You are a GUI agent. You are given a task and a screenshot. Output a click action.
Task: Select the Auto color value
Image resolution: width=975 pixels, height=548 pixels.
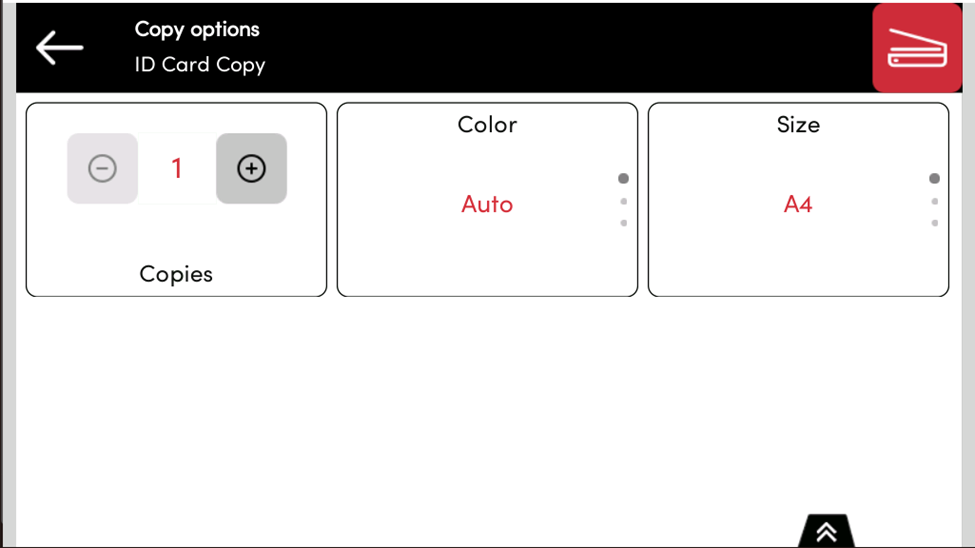487,204
